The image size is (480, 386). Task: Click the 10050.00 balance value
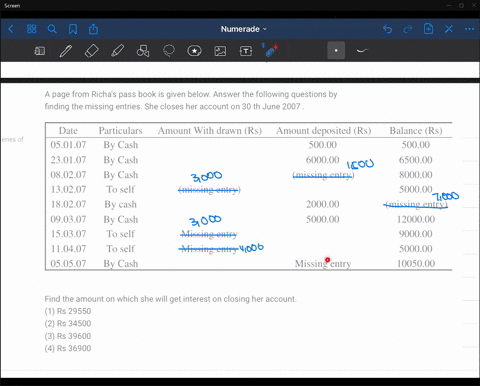pyautogui.click(x=416, y=264)
